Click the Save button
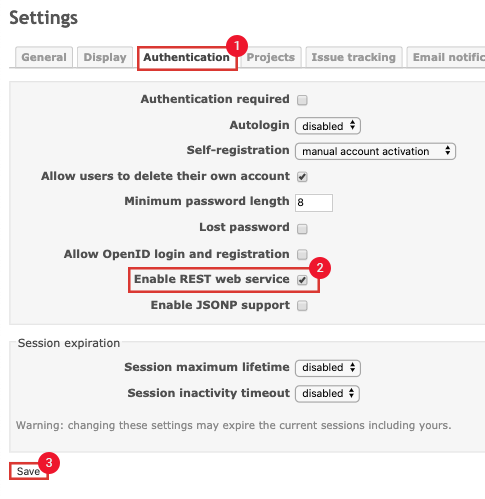 click(x=29, y=471)
